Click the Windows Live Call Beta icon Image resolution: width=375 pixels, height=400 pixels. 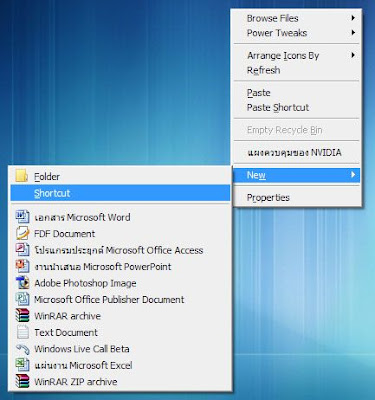pyautogui.click(x=22, y=348)
